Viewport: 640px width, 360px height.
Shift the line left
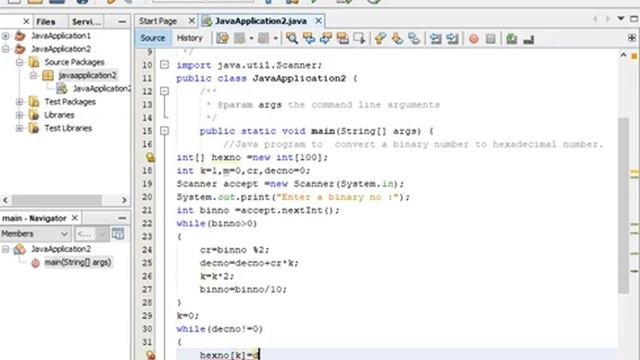(436, 38)
